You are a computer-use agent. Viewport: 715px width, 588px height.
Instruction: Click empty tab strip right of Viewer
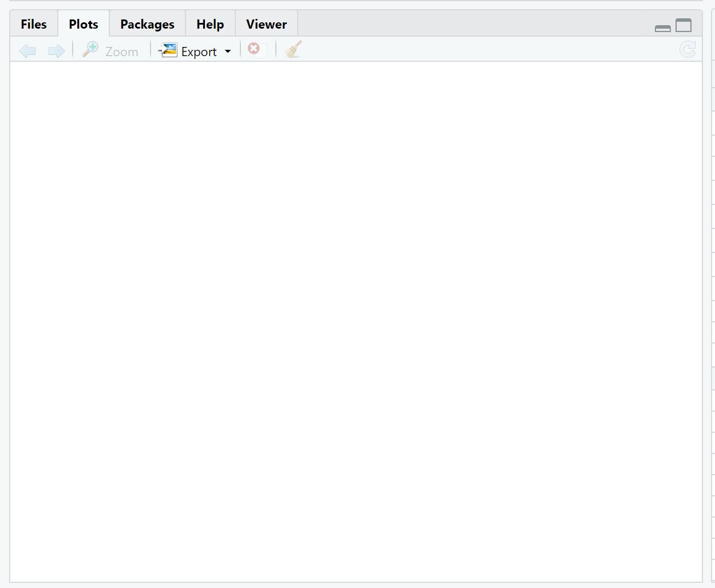pos(475,24)
